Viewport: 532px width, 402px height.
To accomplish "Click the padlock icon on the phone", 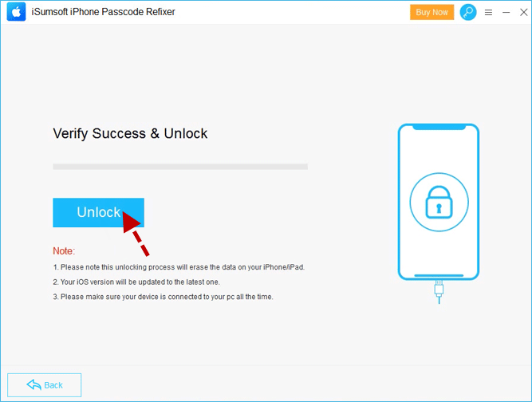I will tap(439, 202).
